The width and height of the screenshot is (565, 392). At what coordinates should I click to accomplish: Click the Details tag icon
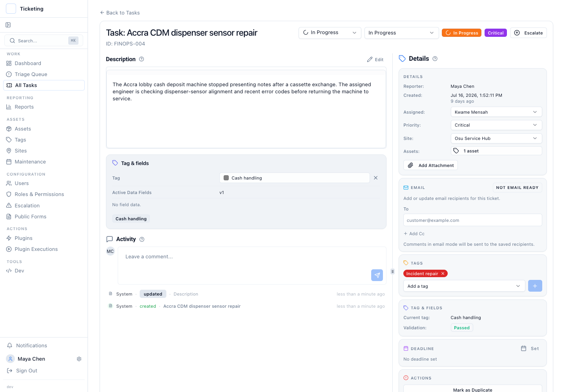pyautogui.click(x=402, y=59)
